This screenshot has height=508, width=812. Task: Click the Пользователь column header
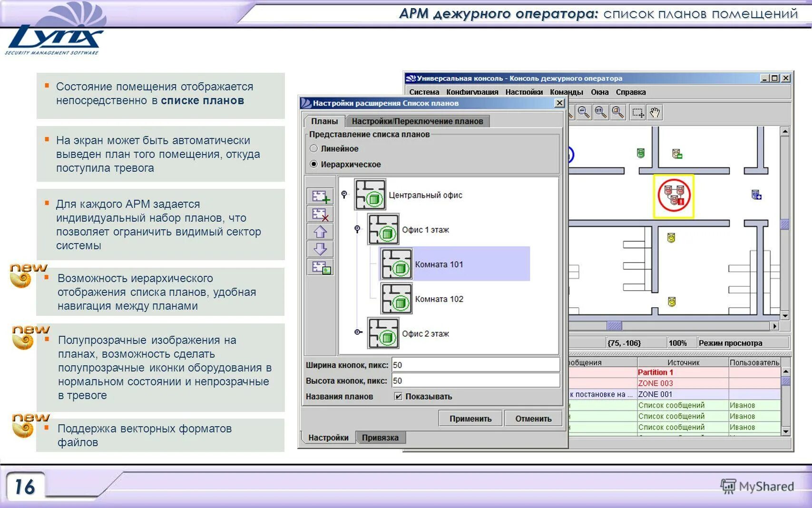754,362
